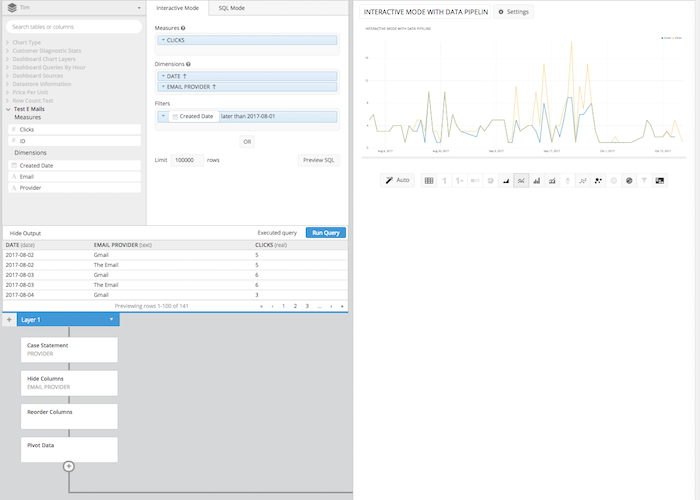Open the Reorder Columns pipeline step
This screenshot has width=700, height=500.
coord(69,417)
